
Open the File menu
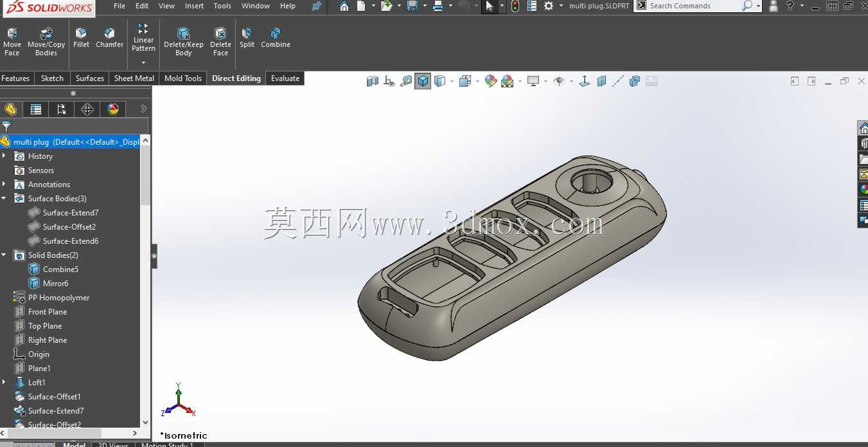(x=120, y=6)
